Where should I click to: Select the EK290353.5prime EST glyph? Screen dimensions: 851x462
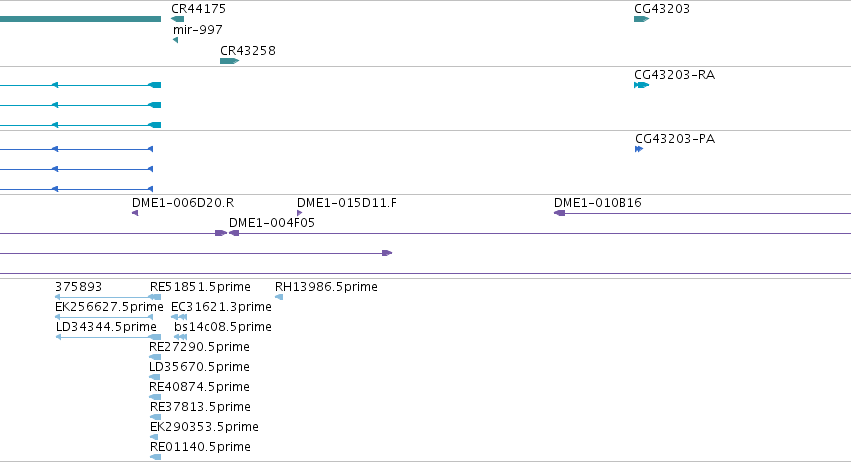[x=154, y=437]
